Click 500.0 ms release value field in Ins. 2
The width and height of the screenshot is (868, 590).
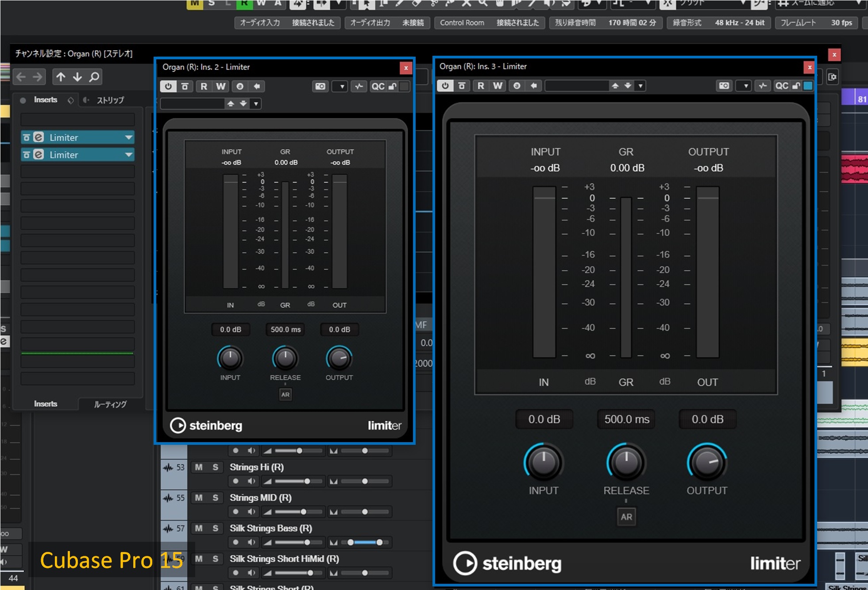tap(285, 329)
